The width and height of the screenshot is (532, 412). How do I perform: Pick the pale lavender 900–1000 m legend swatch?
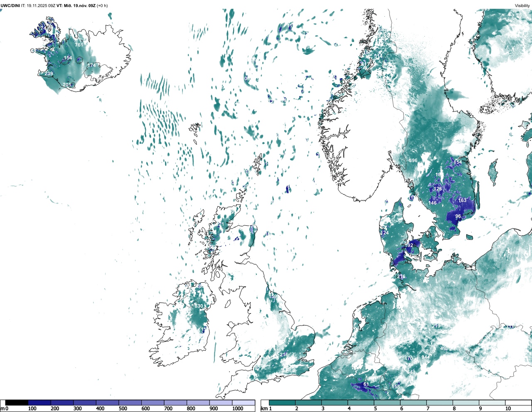point(221,402)
